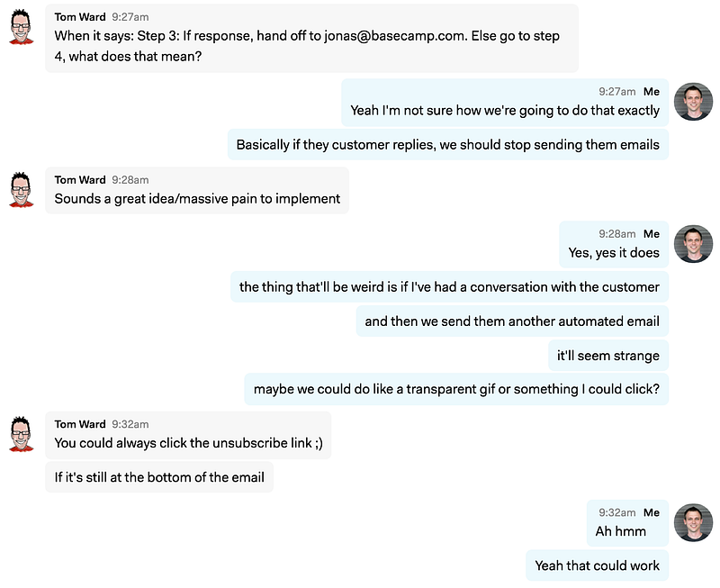The image size is (720, 588).
Task: Select the 'Basically if they customer replies' message
Action: point(448,145)
